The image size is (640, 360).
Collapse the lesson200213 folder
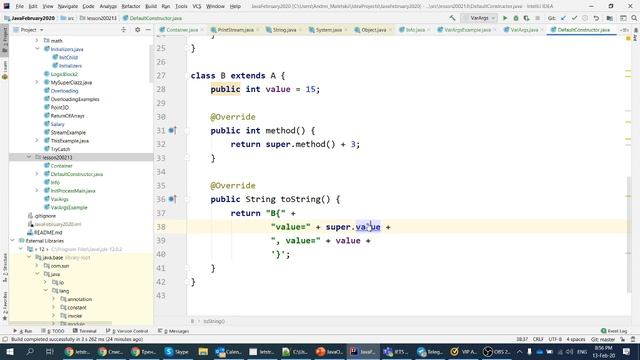[29, 157]
